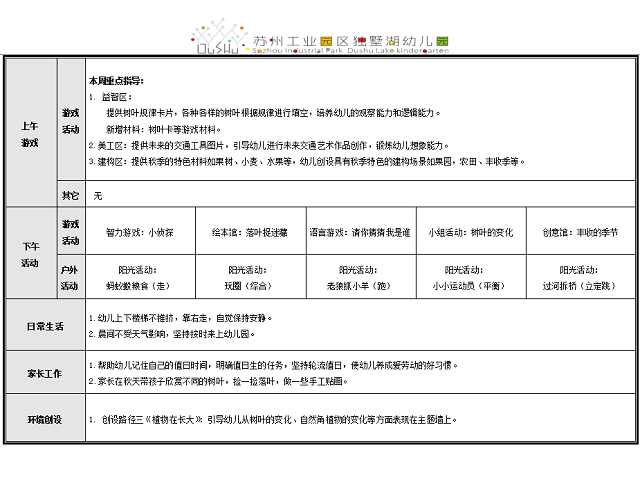Viewport: 640px width, 480px height.
Task: Select the 其它 label cell
Action: coord(71,194)
